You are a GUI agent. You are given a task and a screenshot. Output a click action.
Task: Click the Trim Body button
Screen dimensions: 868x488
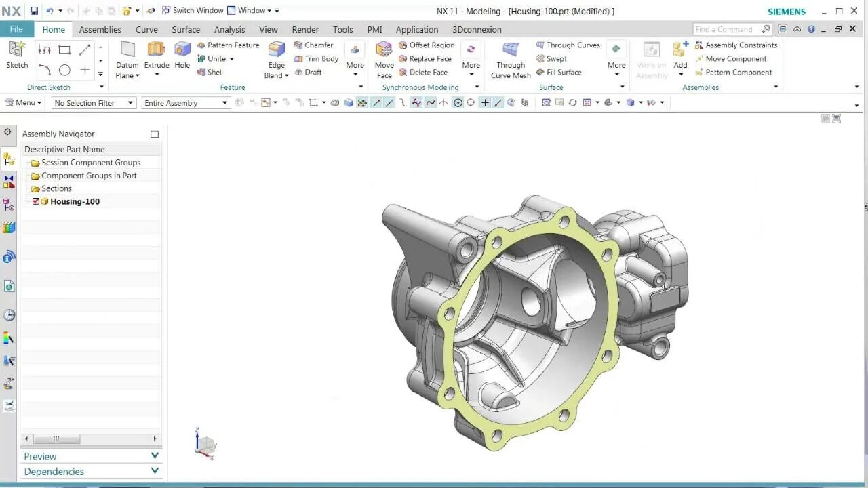pyautogui.click(x=316, y=59)
